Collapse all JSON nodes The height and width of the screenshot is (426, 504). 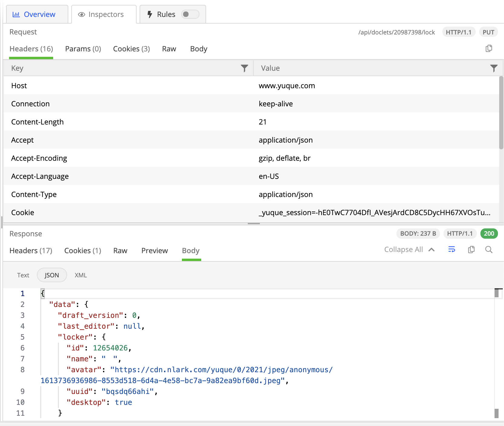[409, 250]
